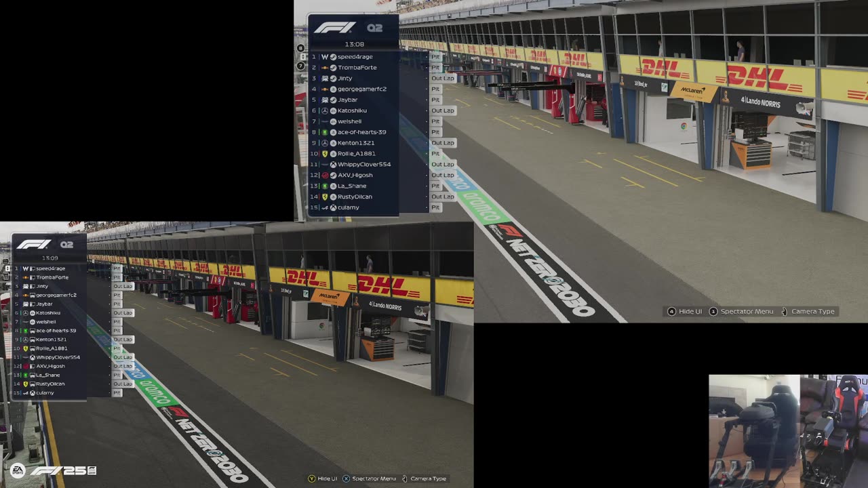Click Ferrari shield beside RustyOilcan, upper view
Image resolution: width=868 pixels, height=488 pixels.
pyautogui.click(x=325, y=197)
